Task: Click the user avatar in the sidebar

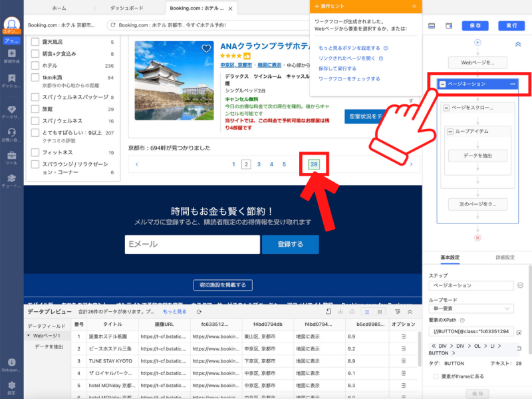Action: (x=12, y=25)
